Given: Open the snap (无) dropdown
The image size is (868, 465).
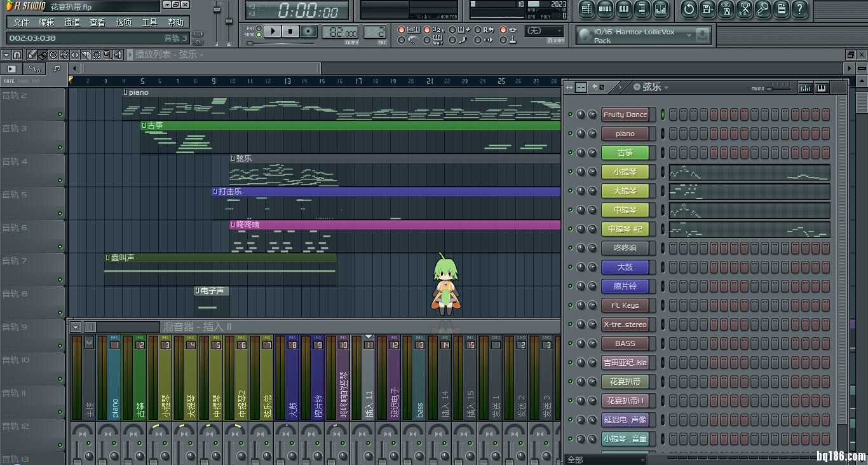Looking at the screenshot, I should pyautogui.click(x=544, y=31).
